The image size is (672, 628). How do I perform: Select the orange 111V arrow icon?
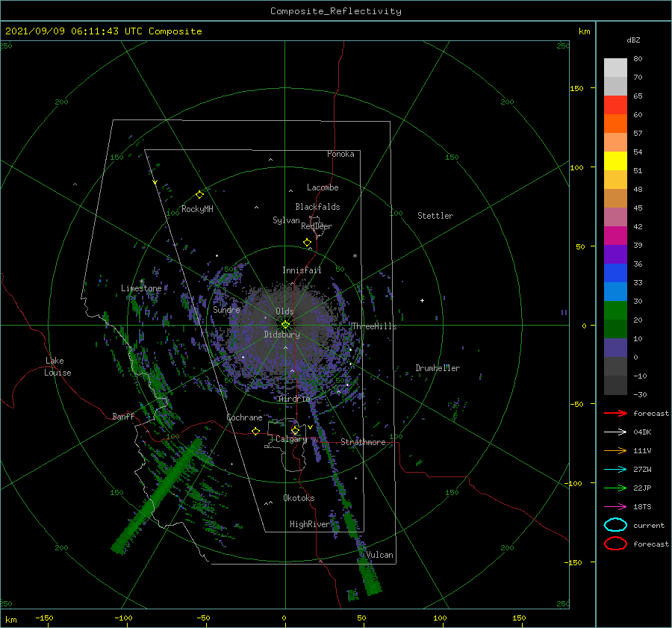[x=615, y=450]
